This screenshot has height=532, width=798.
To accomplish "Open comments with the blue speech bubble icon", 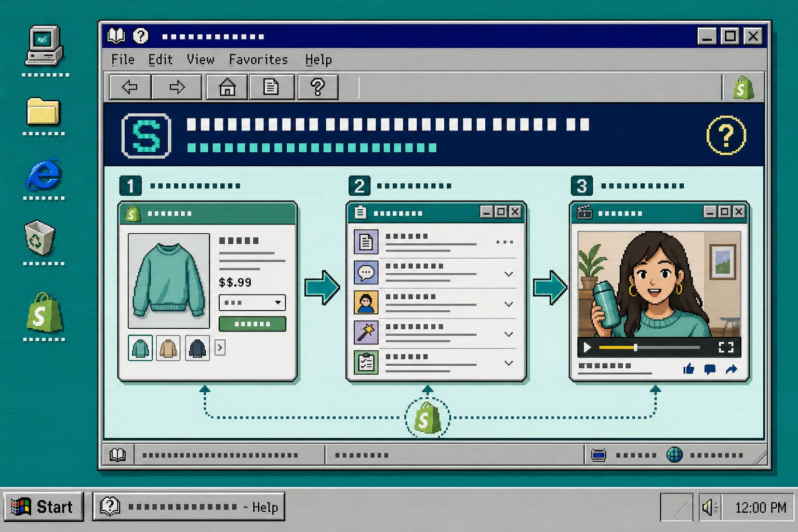I will (x=710, y=369).
